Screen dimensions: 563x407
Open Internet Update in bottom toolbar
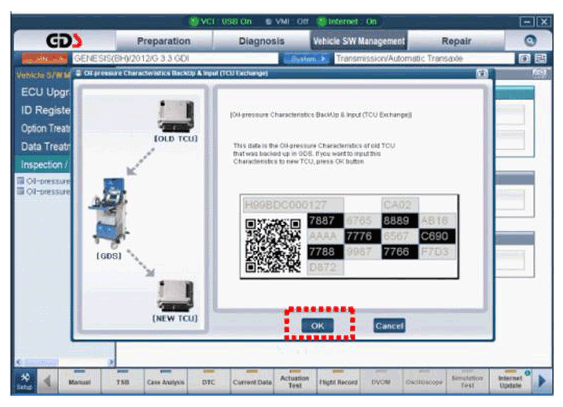pyautogui.click(x=510, y=381)
